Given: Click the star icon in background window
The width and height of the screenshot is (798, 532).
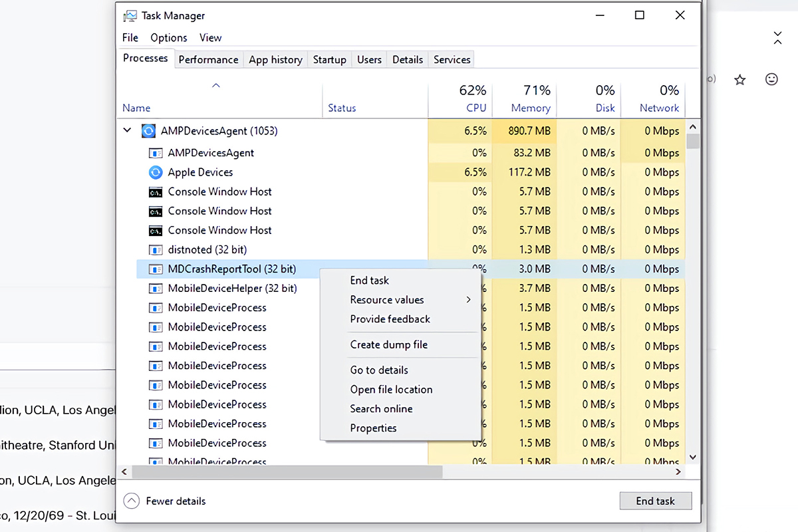Looking at the screenshot, I should pyautogui.click(x=740, y=80).
